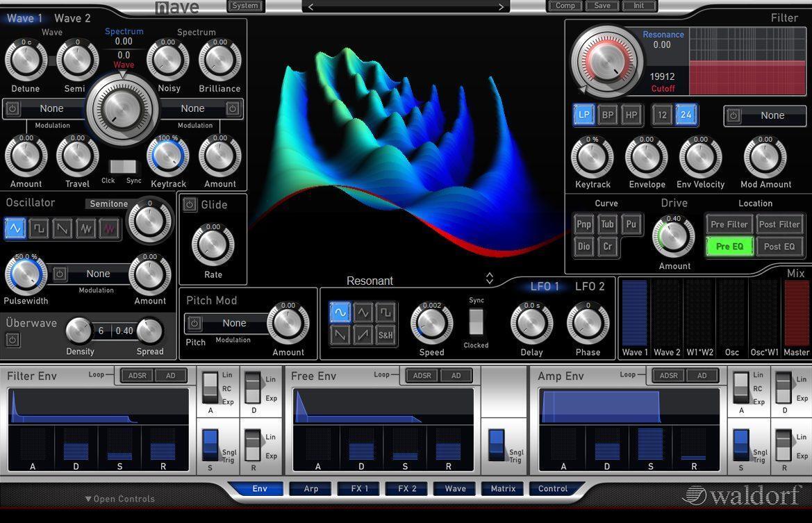Toggle the Glide power icon

click(x=190, y=204)
